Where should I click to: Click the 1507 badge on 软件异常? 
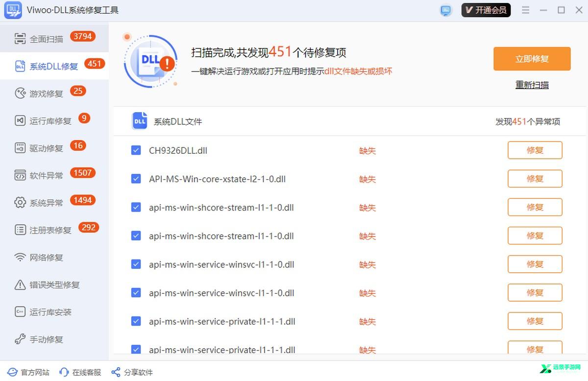(83, 173)
